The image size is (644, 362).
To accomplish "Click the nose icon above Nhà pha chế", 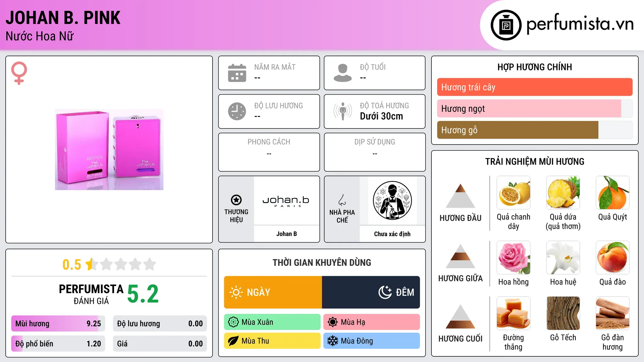I will coord(342,200).
